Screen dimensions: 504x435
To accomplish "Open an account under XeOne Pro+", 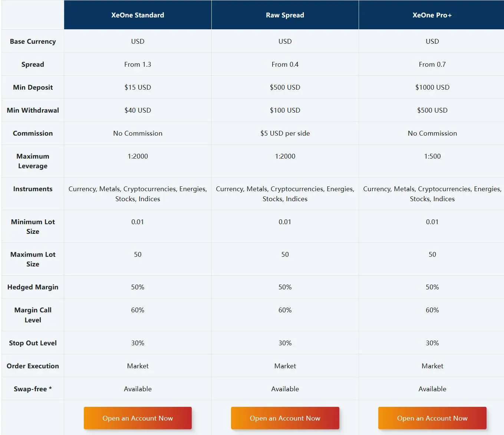I will pyautogui.click(x=432, y=418).
